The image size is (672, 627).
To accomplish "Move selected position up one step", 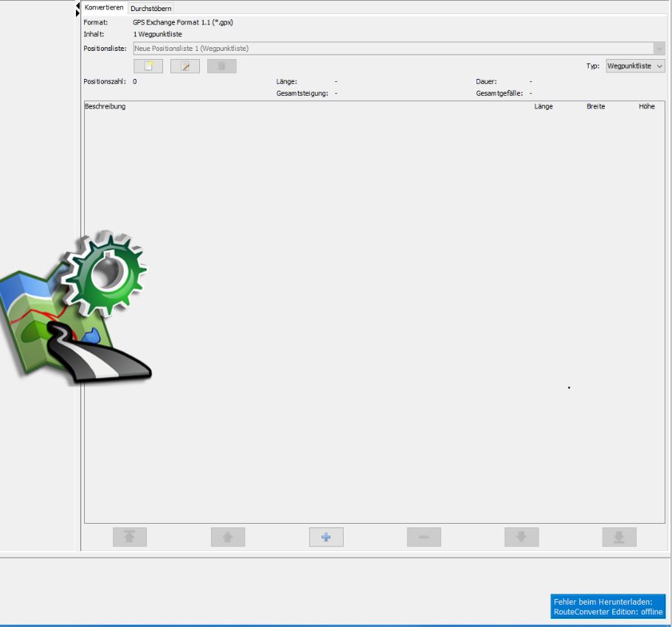I will 228,538.
